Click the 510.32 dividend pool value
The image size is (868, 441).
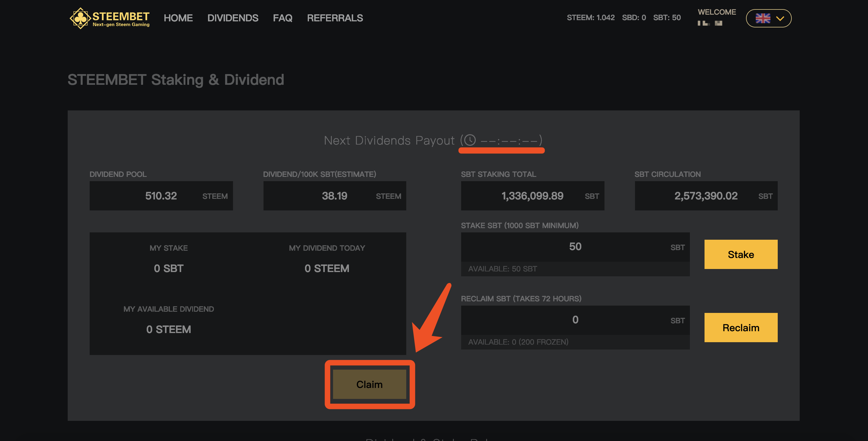click(x=161, y=196)
